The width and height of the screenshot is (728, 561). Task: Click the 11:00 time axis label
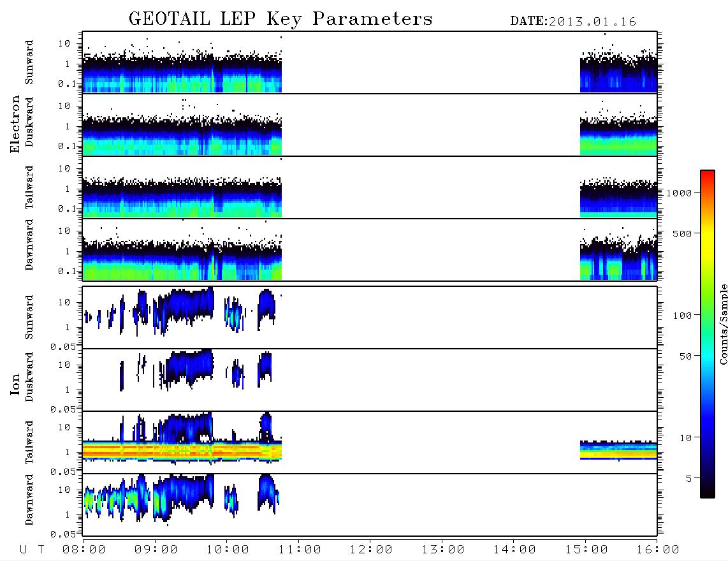pyautogui.click(x=300, y=550)
